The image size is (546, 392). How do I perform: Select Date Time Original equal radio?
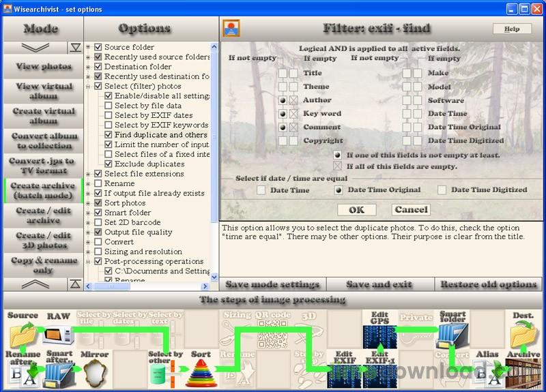338,190
